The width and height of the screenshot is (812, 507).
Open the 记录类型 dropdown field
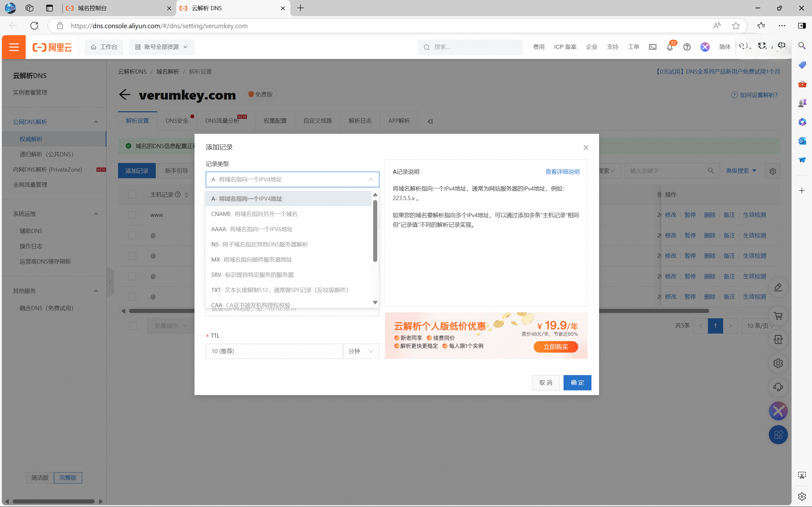pos(292,179)
